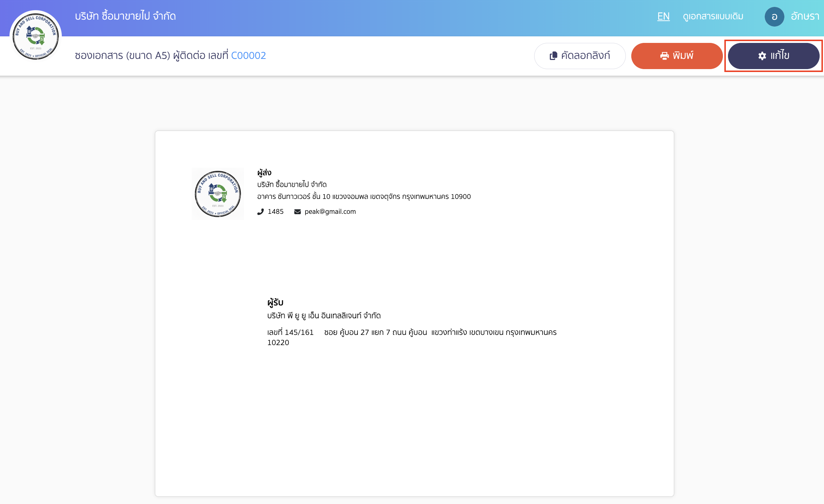Open the อักษรา user menu
Image resolution: width=824 pixels, height=504 pixels.
[805, 16]
